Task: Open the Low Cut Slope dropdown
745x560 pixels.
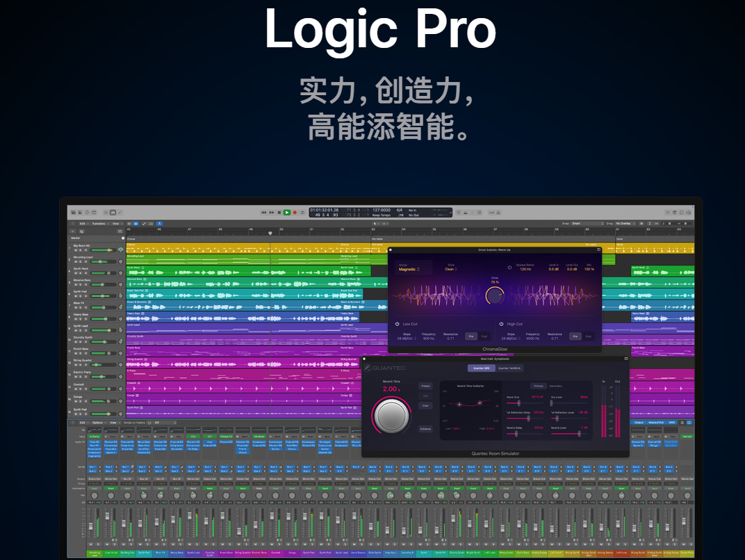Action: (407, 338)
